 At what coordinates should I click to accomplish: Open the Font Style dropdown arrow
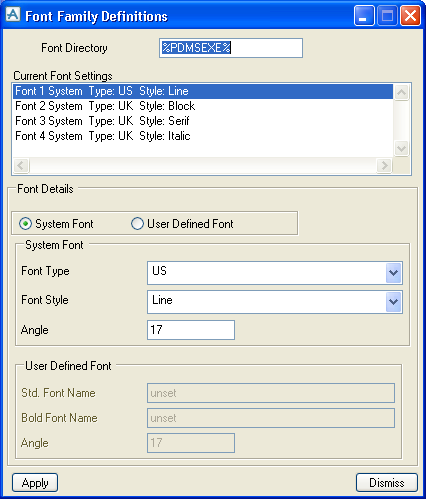pyautogui.click(x=393, y=302)
